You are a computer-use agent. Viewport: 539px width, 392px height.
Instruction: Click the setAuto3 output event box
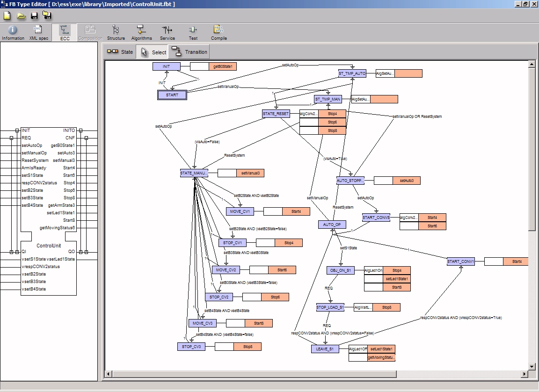407,181
